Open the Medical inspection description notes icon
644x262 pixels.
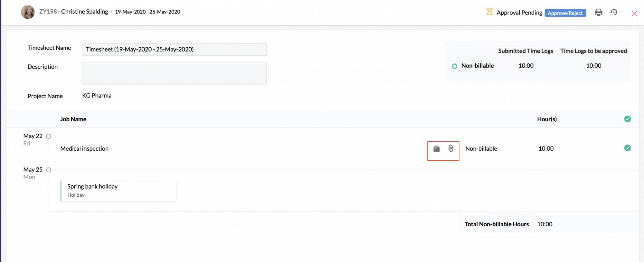pos(437,149)
